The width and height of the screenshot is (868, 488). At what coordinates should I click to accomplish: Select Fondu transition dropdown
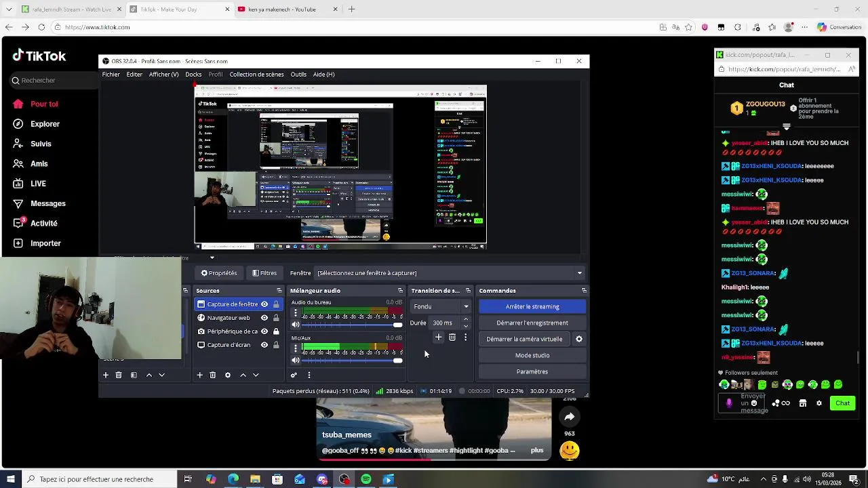click(441, 306)
